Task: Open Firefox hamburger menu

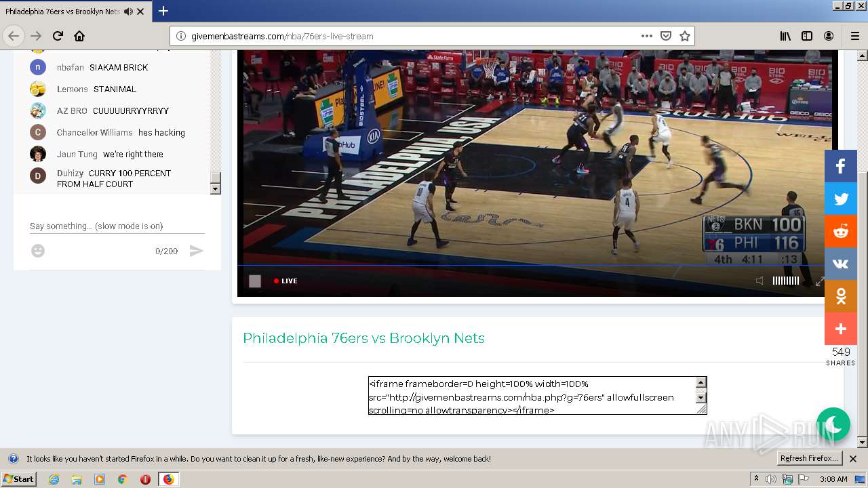Action: click(854, 36)
